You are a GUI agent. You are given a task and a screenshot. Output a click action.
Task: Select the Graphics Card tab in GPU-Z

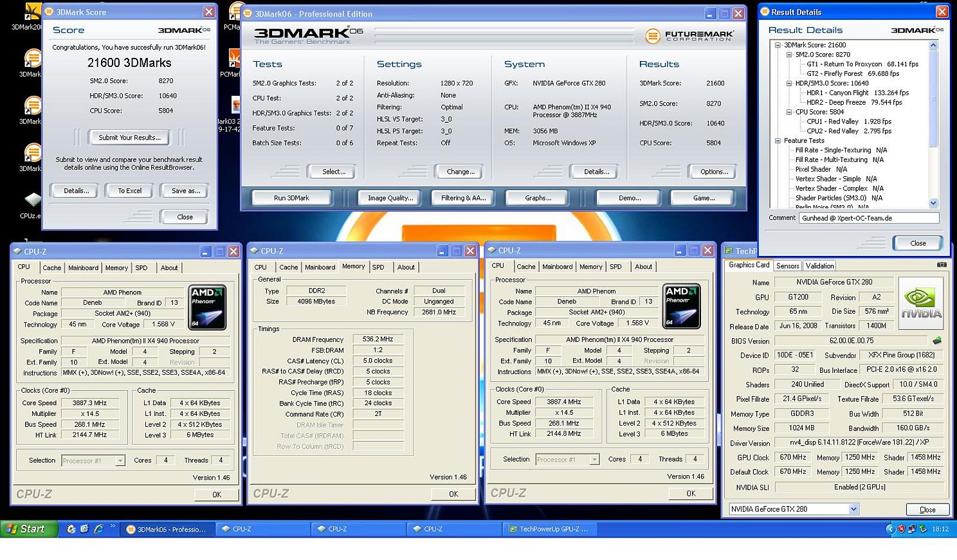749,265
